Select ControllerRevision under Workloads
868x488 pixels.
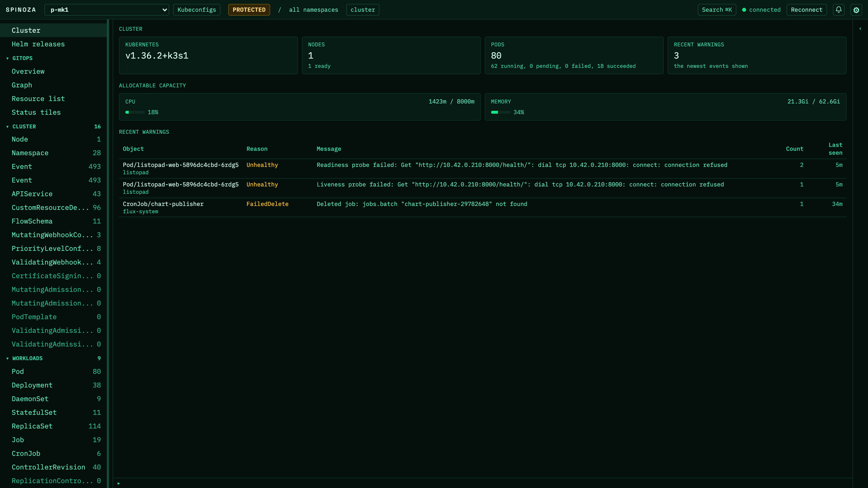(x=53, y=467)
